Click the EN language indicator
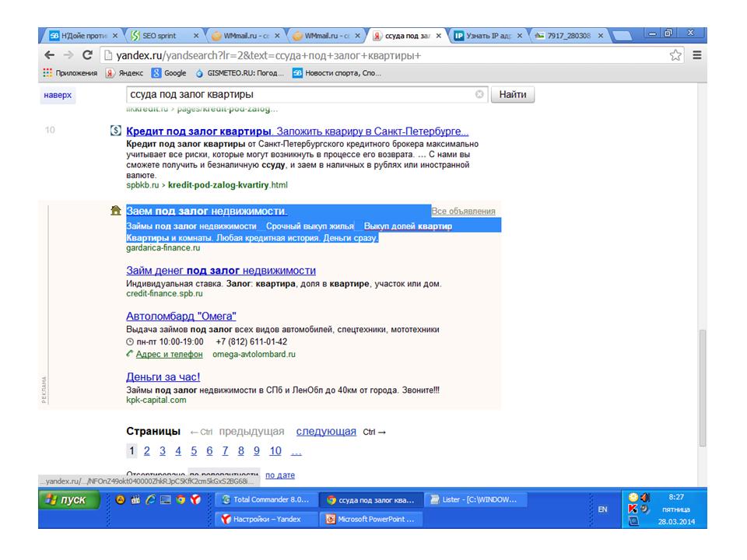This screenshot has width=747, height=560. tap(602, 509)
